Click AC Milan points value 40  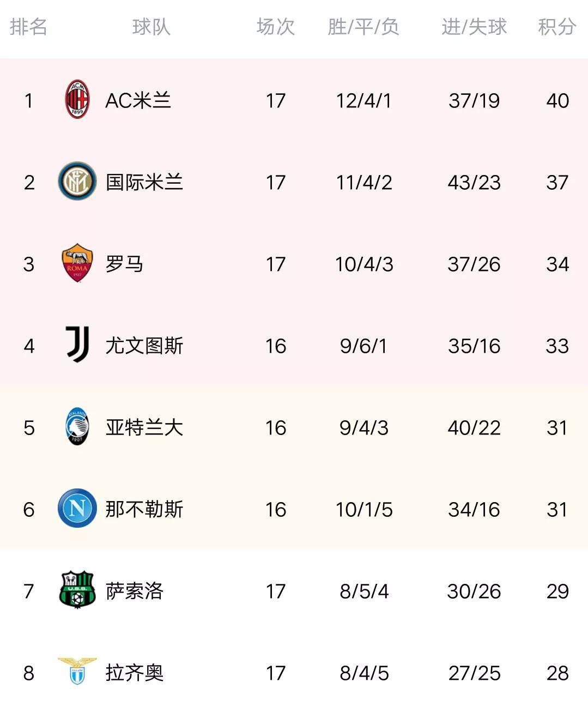557,100
